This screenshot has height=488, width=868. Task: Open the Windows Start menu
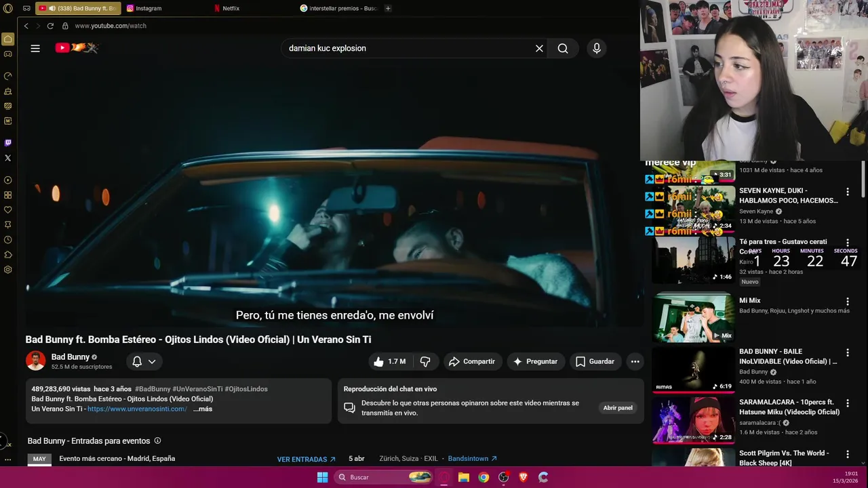(x=323, y=477)
